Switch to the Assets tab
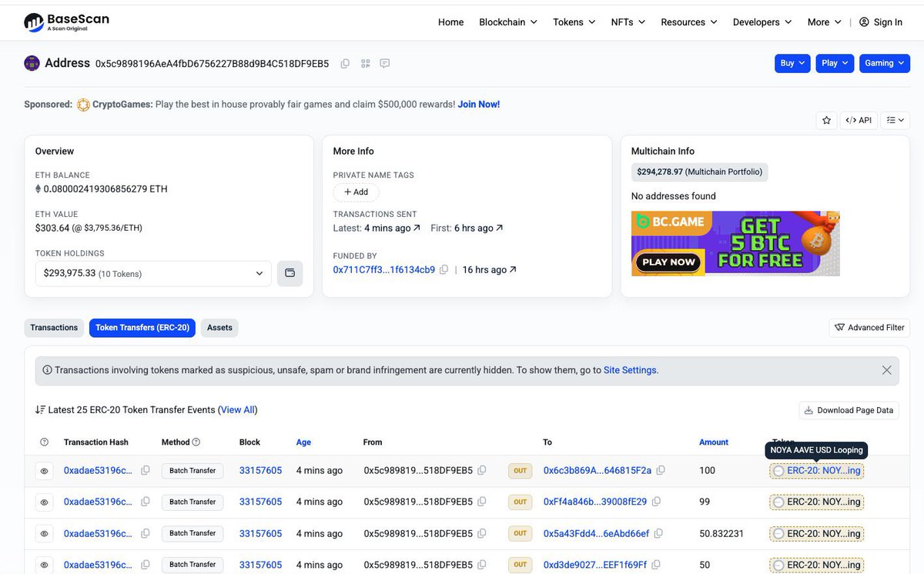The image size is (924, 574). pyautogui.click(x=219, y=328)
